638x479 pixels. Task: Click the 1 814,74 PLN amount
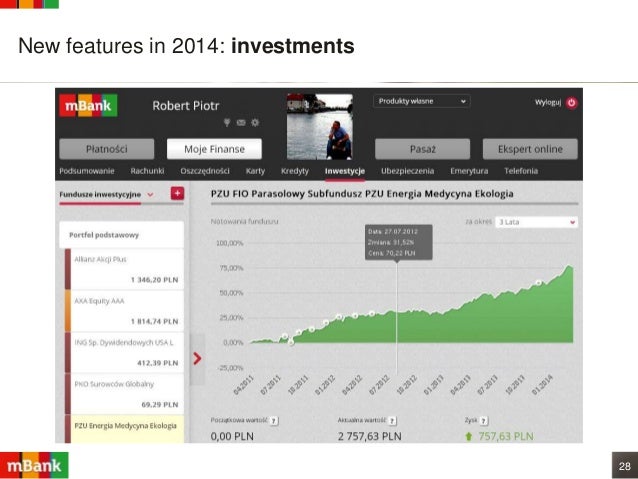(155, 321)
